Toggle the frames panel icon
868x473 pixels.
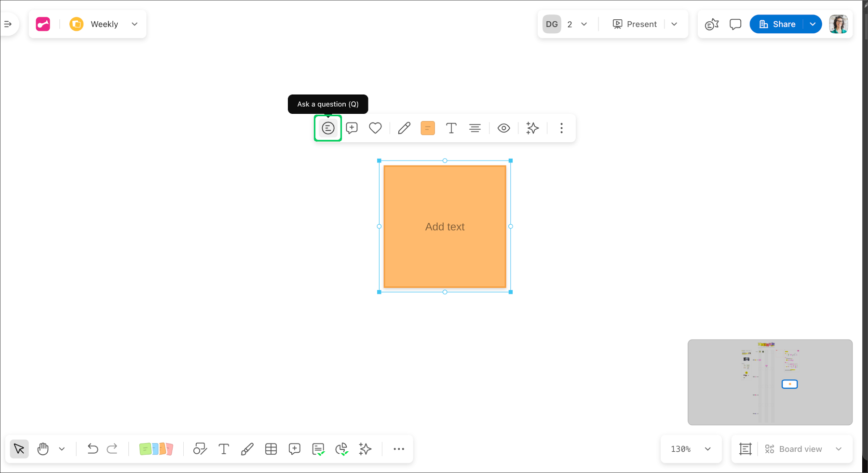746,449
